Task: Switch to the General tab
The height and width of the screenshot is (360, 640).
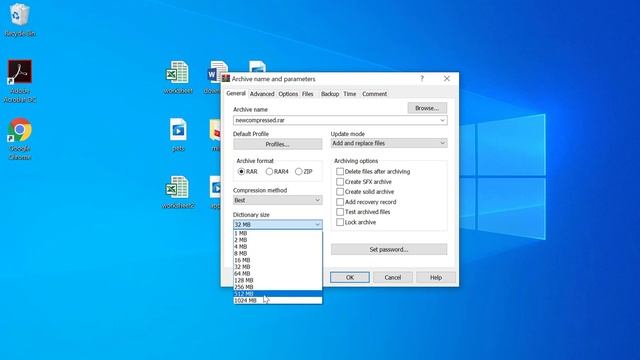Action: tap(236, 93)
